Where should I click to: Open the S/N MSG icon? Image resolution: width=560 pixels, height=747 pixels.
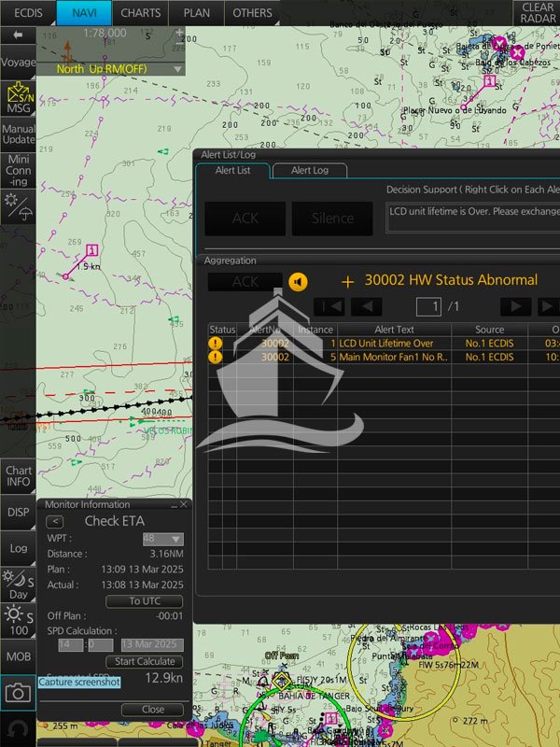18,98
